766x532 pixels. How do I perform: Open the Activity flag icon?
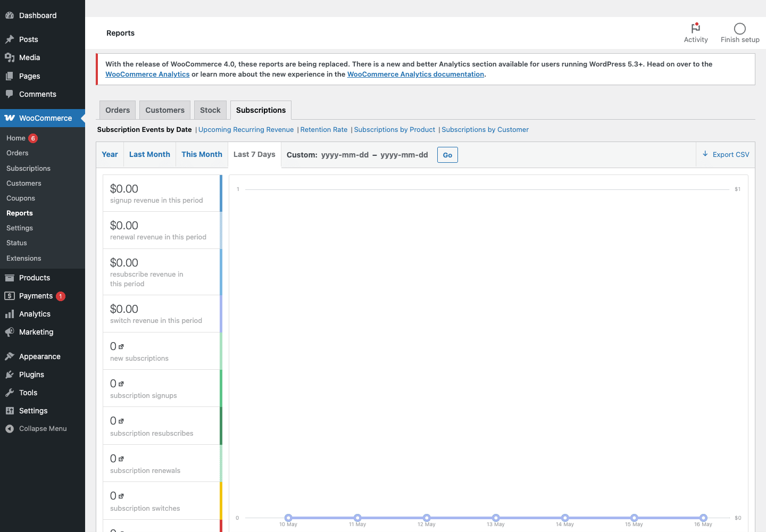(x=696, y=28)
